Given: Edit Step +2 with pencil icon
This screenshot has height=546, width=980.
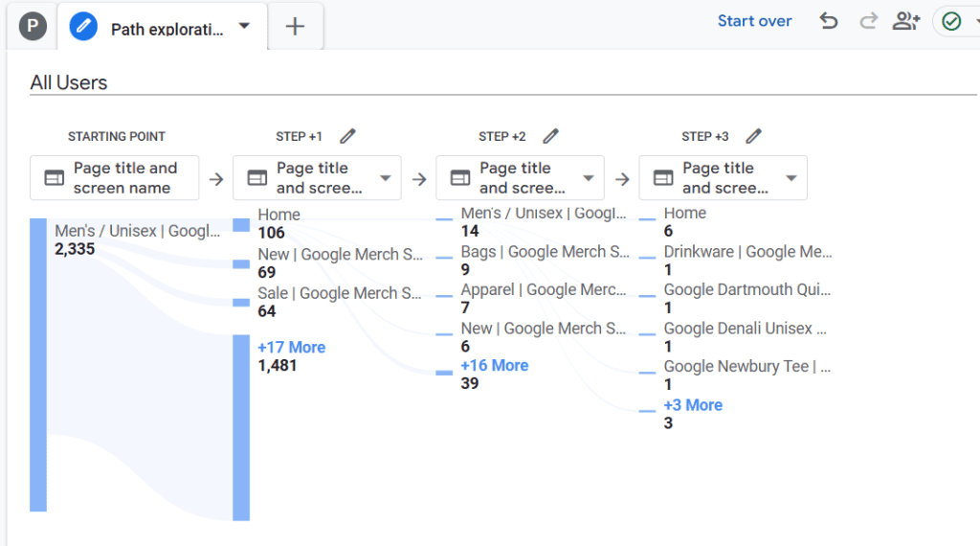Looking at the screenshot, I should pyautogui.click(x=550, y=136).
